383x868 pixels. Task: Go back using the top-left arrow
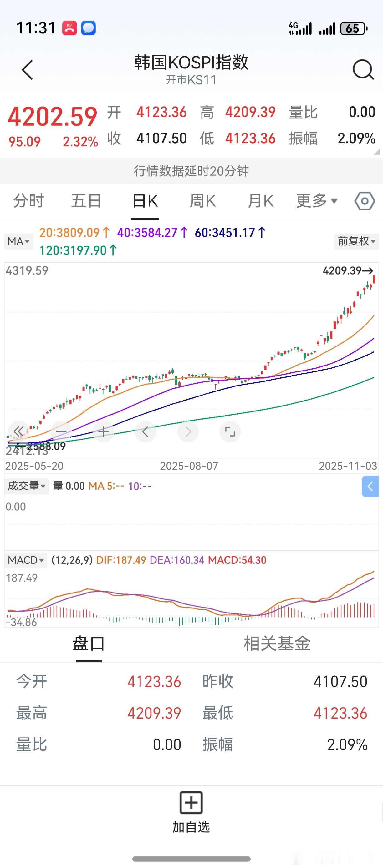click(27, 70)
